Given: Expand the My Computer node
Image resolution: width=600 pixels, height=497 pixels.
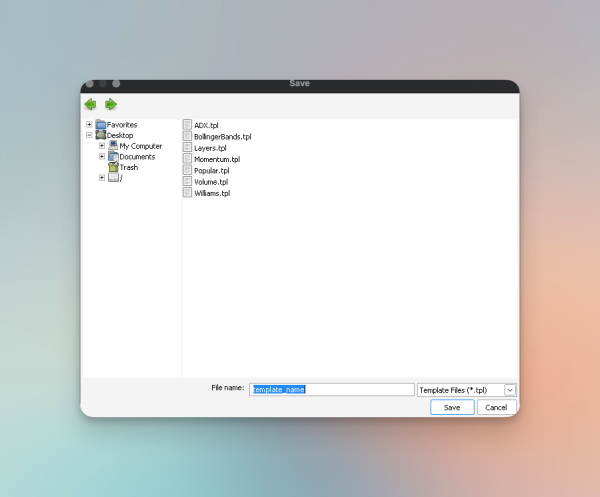Looking at the screenshot, I should click(x=102, y=146).
